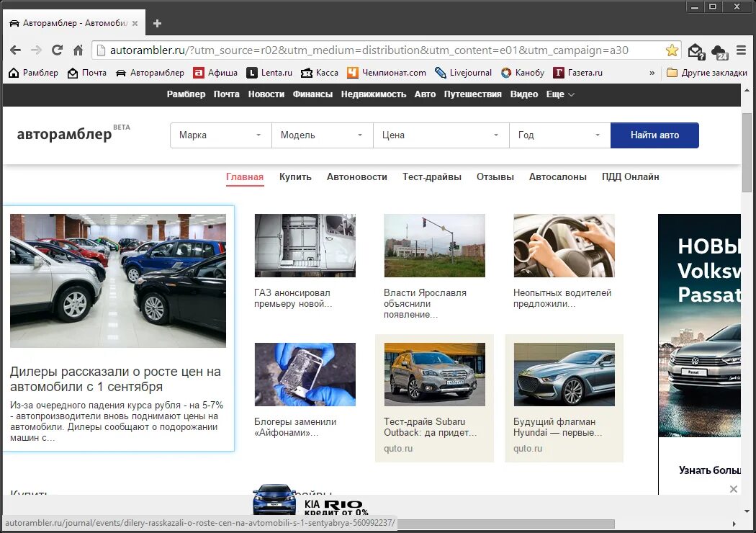Expand the Год dropdown
The width and height of the screenshot is (756, 533).
point(559,135)
